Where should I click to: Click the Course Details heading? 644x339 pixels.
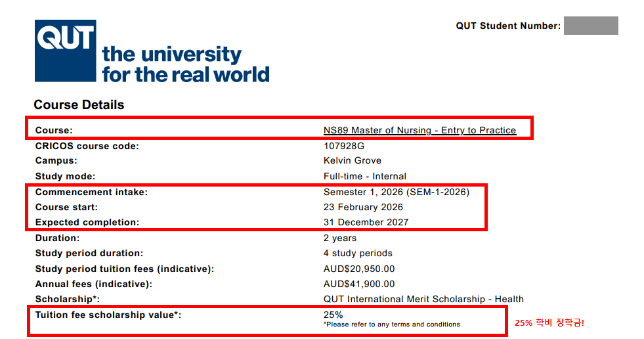coord(79,105)
